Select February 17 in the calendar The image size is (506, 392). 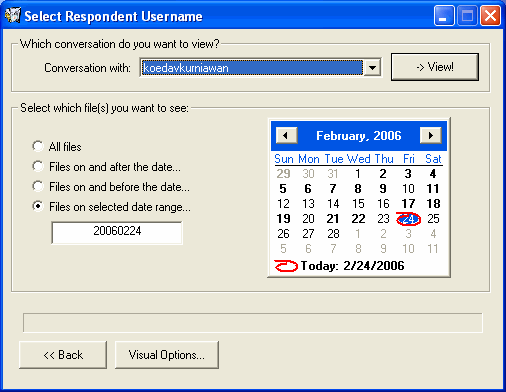coord(408,204)
